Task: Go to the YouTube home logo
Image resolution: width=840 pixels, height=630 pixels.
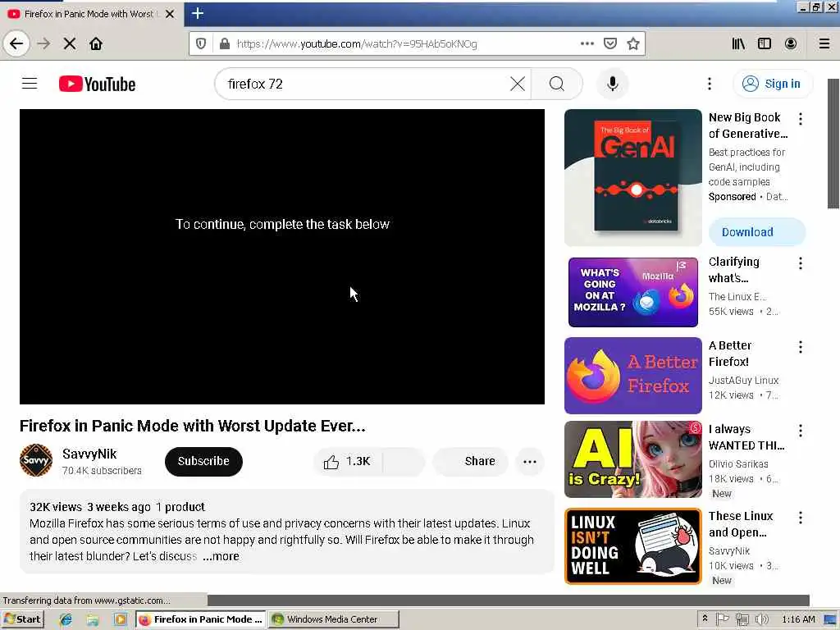Action: tap(97, 84)
